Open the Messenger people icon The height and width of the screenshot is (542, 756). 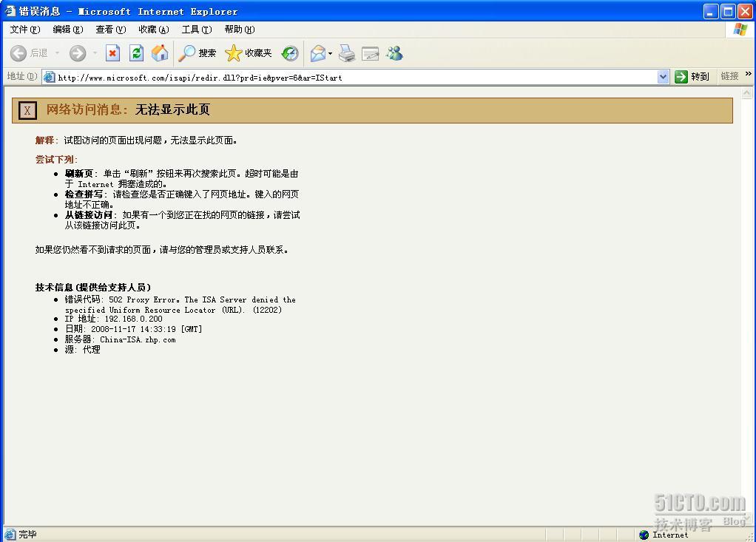(x=394, y=53)
